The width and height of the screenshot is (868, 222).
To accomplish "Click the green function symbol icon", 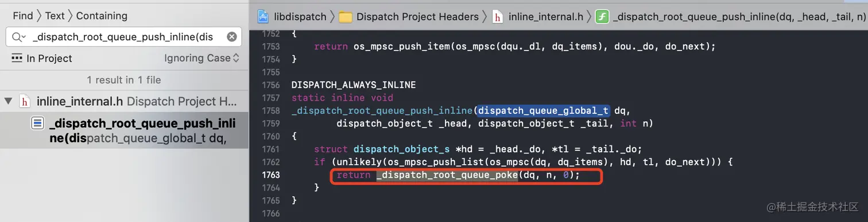I will [602, 17].
